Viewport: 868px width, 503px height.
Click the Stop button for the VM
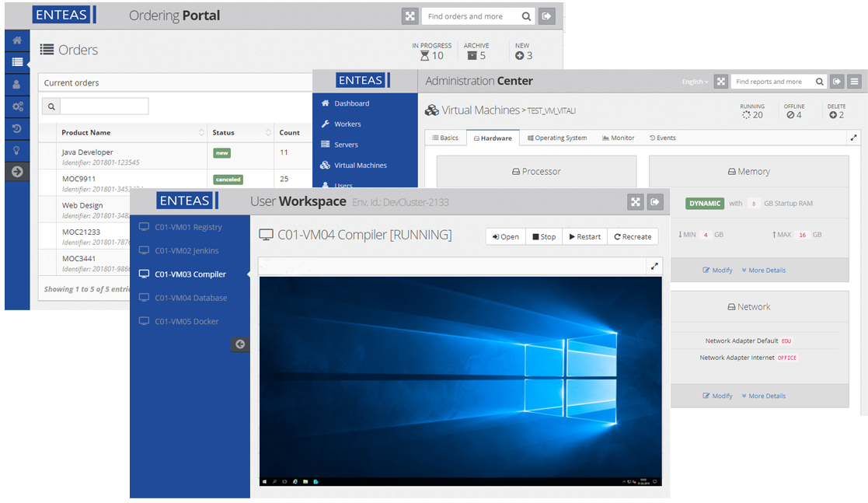click(x=544, y=237)
